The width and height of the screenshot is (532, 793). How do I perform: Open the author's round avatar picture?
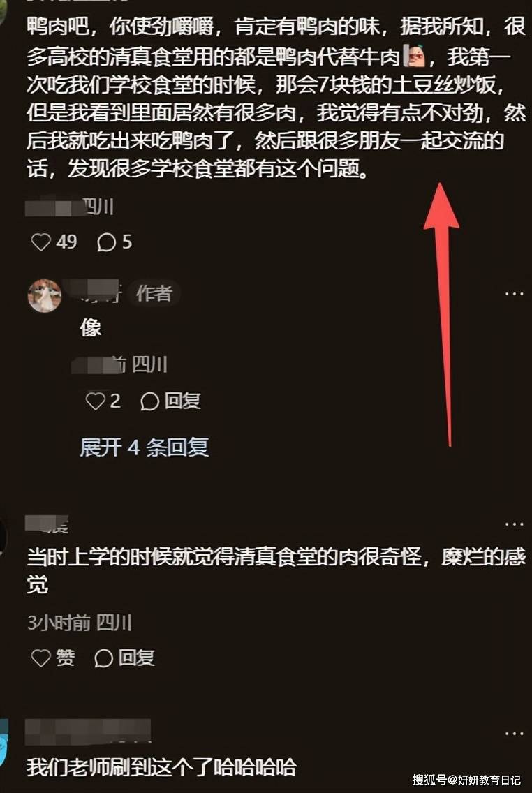(x=45, y=296)
